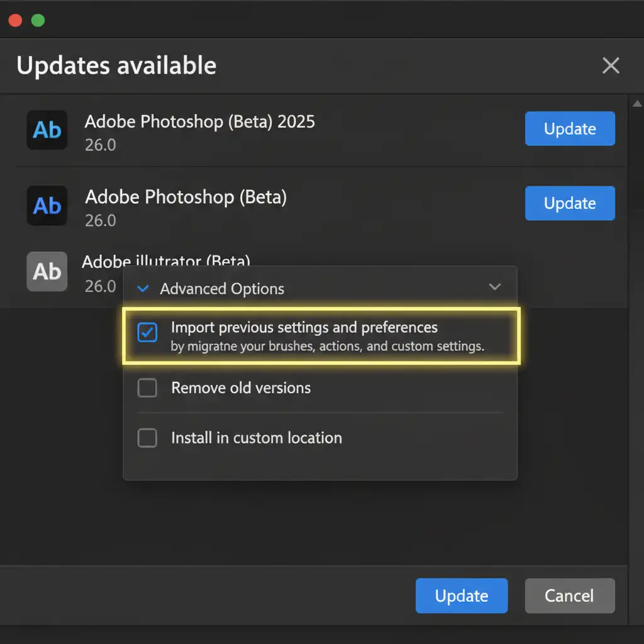Click the bottom blue Update button
This screenshot has height=644, width=644.
click(462, 596)
